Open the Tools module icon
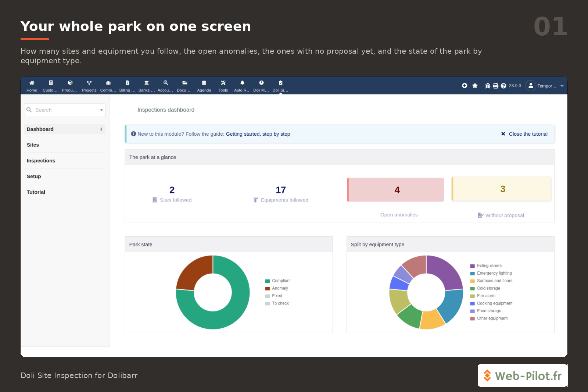Image resolution: width=588 pixels, height=392 pixels. pos(223,83)
